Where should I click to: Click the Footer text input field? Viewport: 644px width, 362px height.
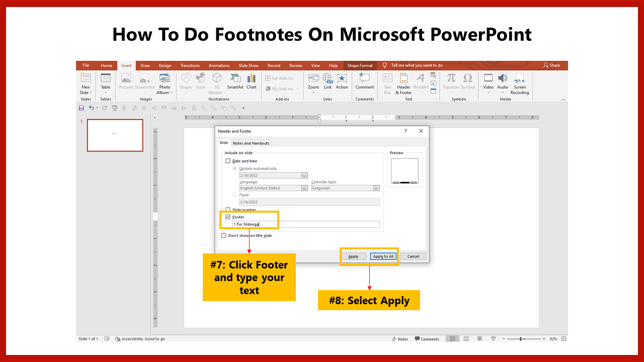306,224
